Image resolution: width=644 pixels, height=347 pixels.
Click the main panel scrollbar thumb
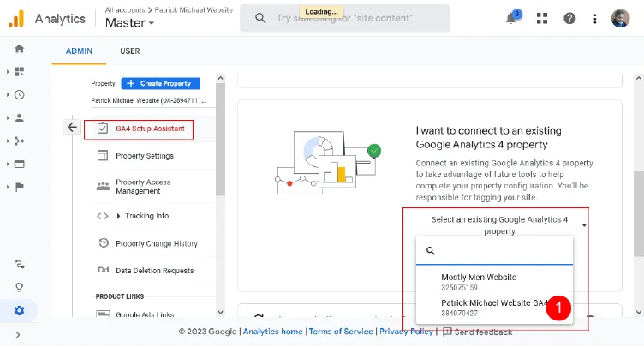tap(639, 214)
